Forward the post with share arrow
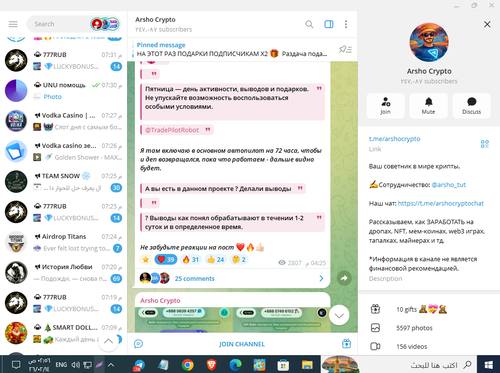 (x=344, y=278)
